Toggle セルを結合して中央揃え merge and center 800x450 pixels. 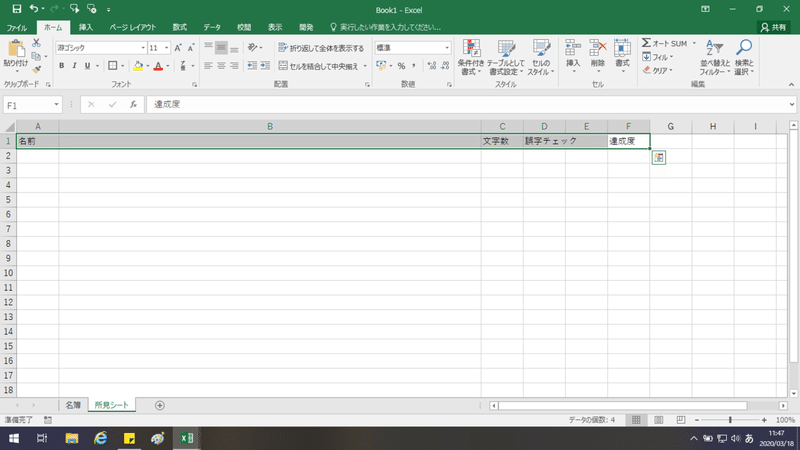click(318, 66)
